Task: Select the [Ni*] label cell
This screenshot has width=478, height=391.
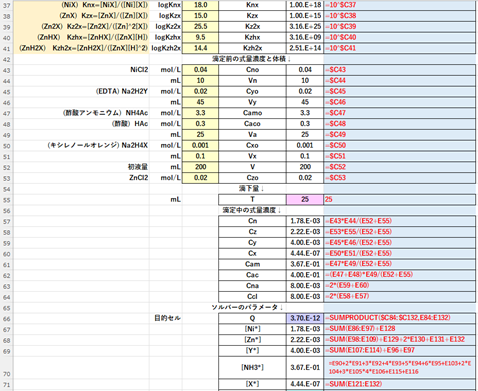Action: pos(252,329)
